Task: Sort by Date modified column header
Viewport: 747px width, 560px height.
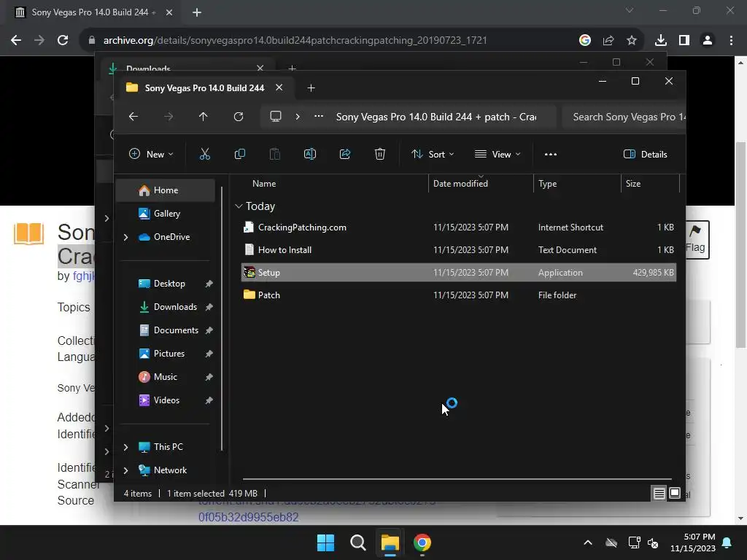Action: [481, 183]
